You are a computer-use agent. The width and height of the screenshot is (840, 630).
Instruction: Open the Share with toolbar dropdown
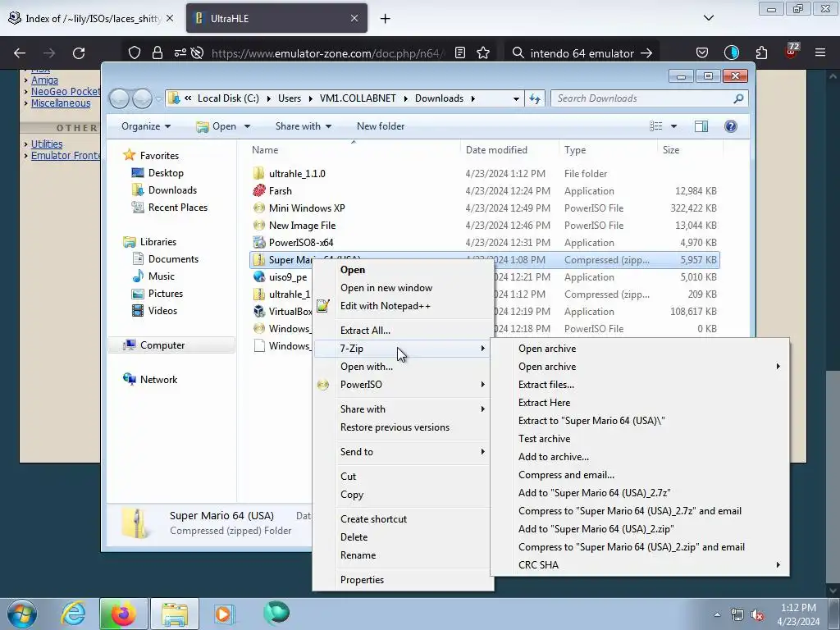click(304, 126)
